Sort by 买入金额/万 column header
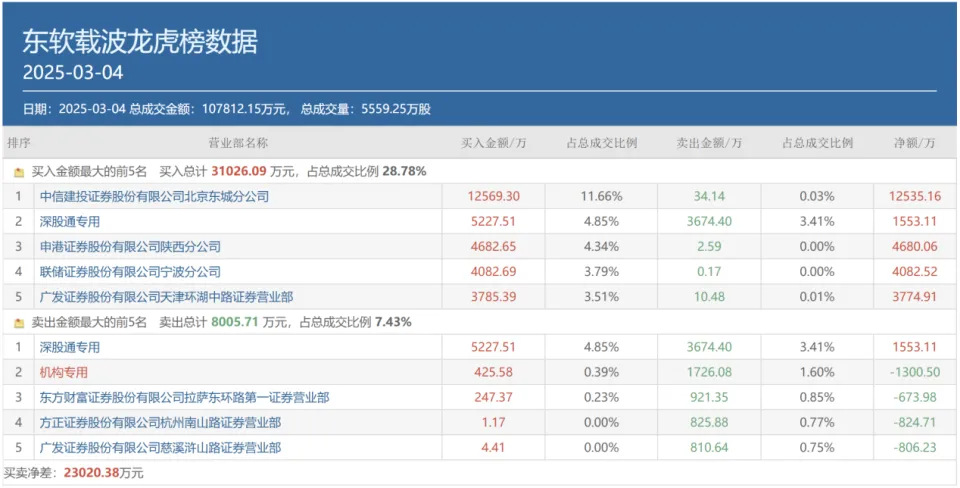Viewport: 960px width, 488px height. click(493, 143)
